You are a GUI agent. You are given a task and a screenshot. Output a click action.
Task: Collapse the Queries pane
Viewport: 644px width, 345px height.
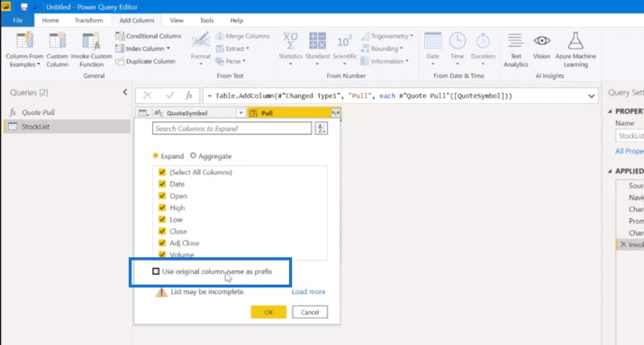pos(125,92)
